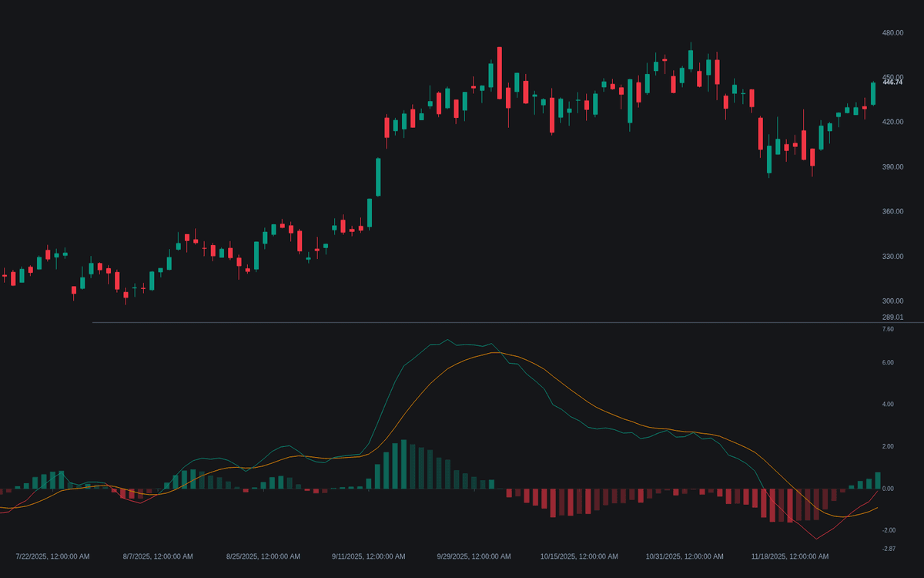
Task: Click the 0.00 MACD zero label
Action: pyautogui.click(x=888, y=489)
